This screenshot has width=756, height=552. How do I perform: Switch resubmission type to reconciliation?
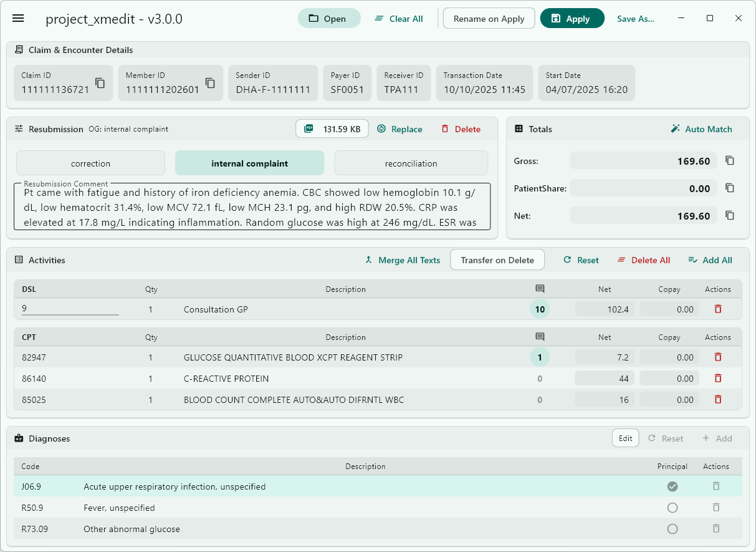410,163
